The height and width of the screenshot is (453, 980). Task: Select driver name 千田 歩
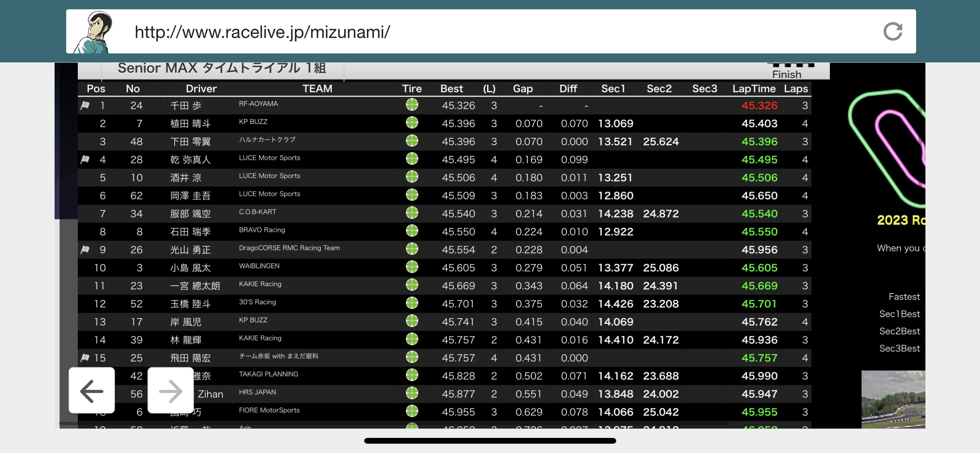click(186, 106)
